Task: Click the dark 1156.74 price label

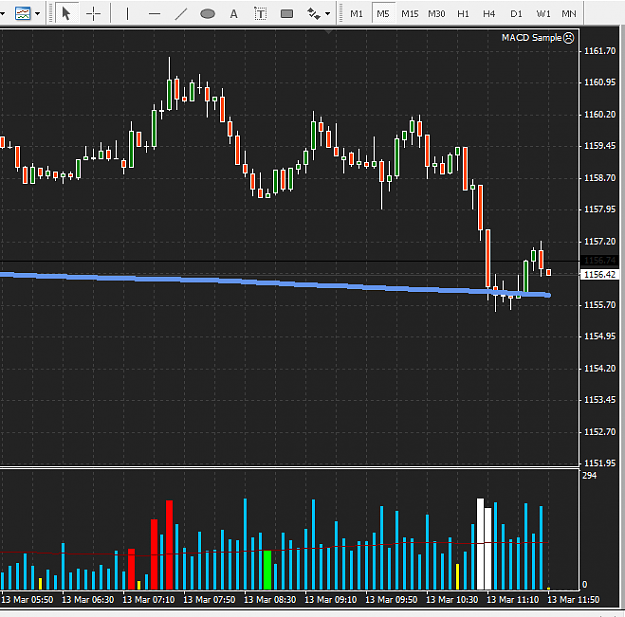Action: click(x=599, y=261)
